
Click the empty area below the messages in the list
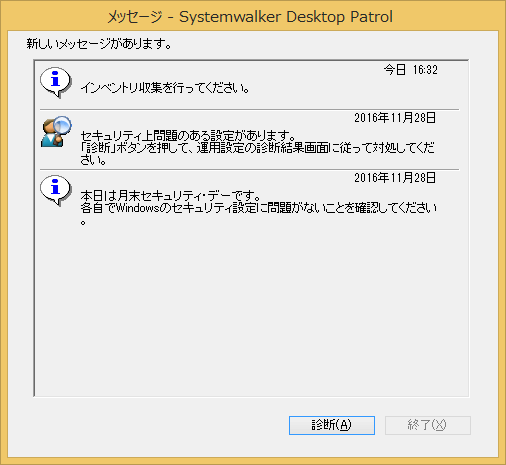tap(252, 310)
